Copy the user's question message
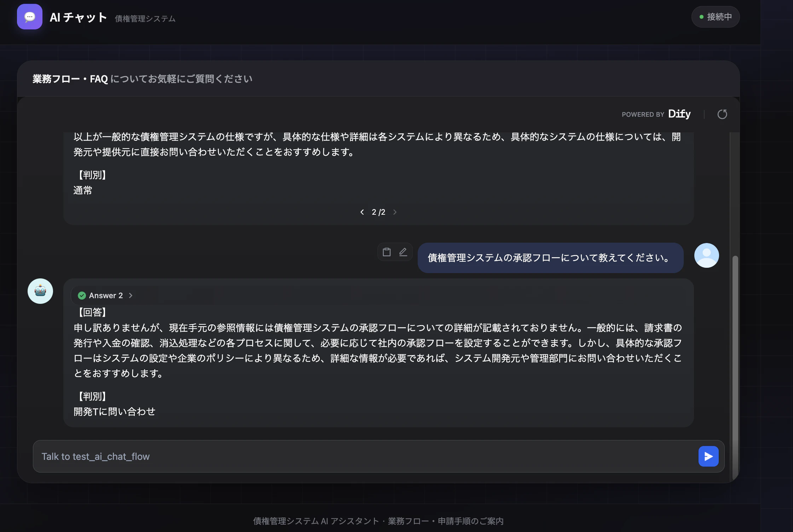Screen dimensions: 793x532 coord(387,252)
